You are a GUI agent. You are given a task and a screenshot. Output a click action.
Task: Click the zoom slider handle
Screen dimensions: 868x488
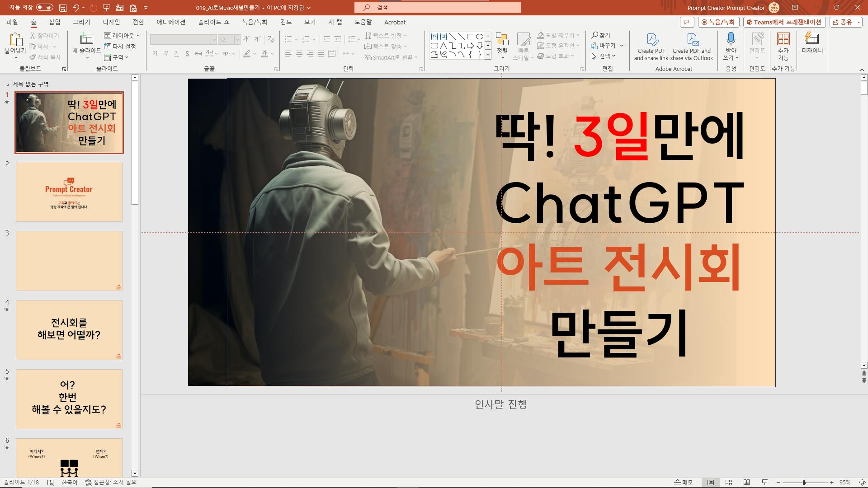pos(804,483)
